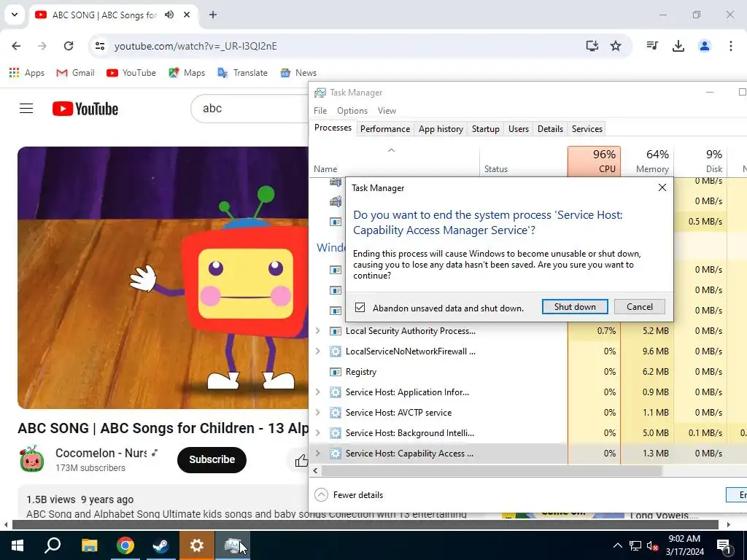
Task: Sort processes by CPU column
Action: pyautogui.click(x=594, y=161)
